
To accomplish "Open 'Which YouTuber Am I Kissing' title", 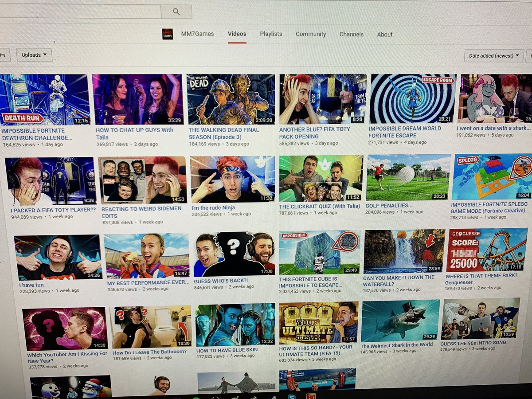I will point(67,357).
